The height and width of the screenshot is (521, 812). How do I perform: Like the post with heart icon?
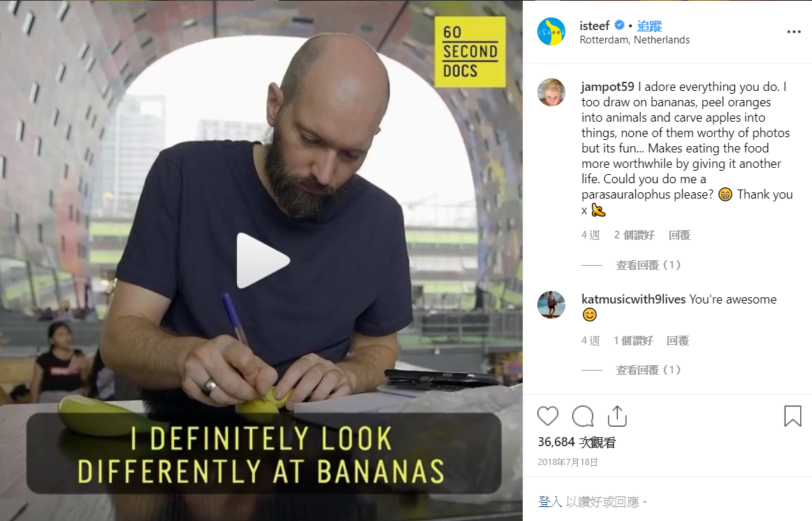click(548, 416)
